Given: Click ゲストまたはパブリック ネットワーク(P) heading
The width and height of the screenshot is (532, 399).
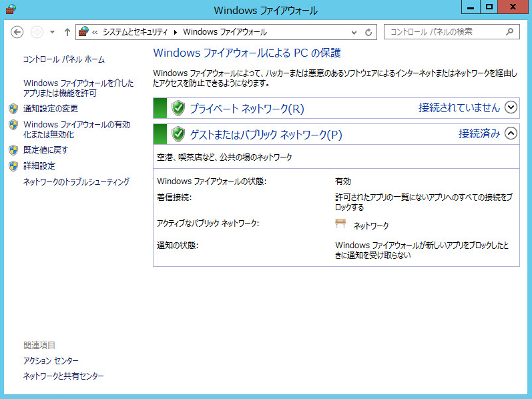Looking at the screenshot, I should (x=266, y=135).
